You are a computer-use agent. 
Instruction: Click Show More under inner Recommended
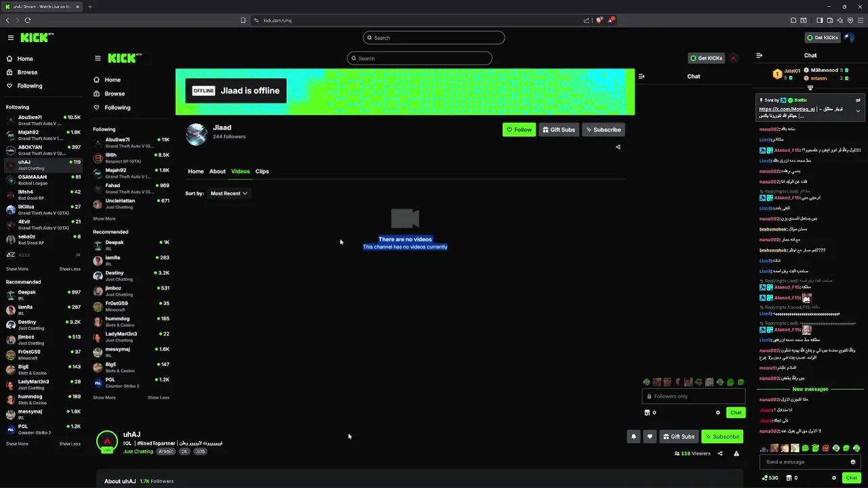104,398
